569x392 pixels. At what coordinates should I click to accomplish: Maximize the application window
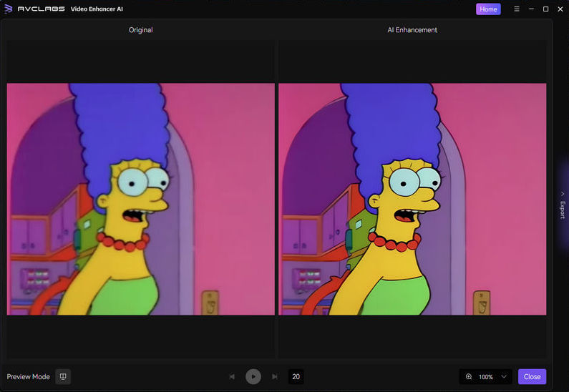tap(545, 9)
